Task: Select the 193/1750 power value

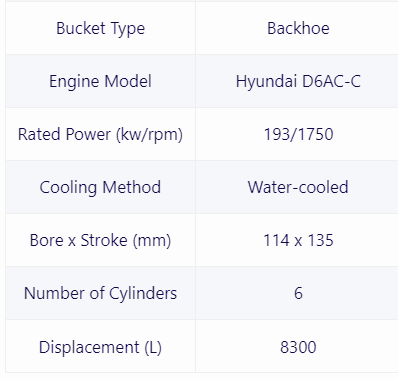Action: pyautogui.click(x=298, y=134)
